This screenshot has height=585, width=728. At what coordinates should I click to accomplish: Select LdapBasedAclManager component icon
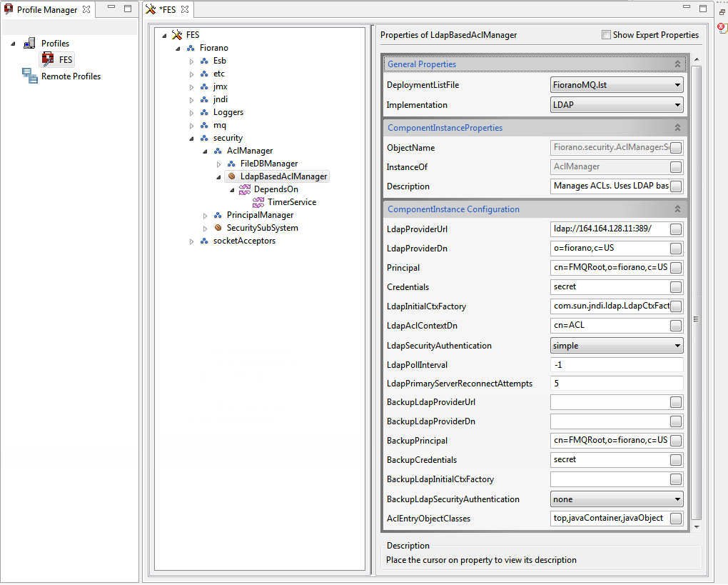click(x=231, y=176)
